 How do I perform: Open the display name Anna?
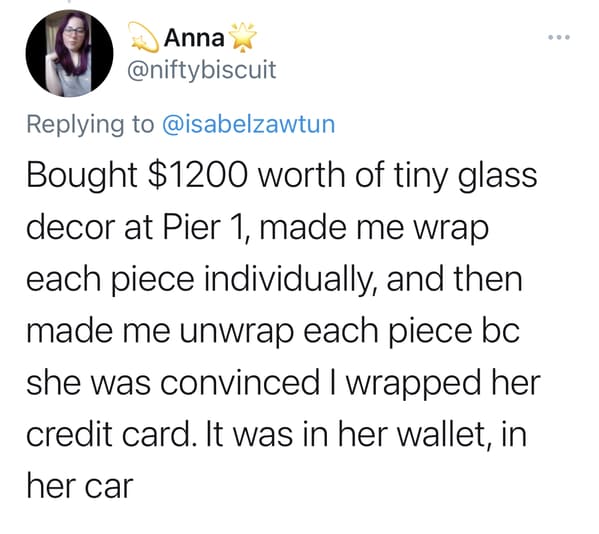[194, 38]
